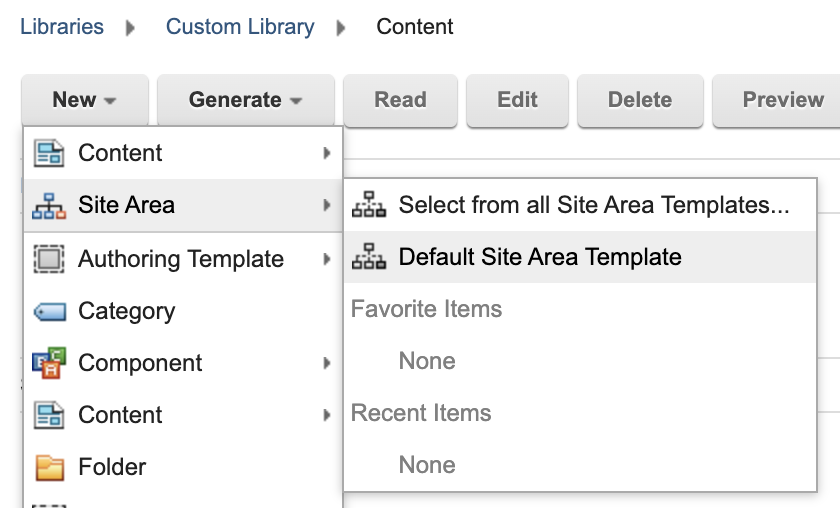
Task: Select Default Site Area Template
Action: click(580, 257)
